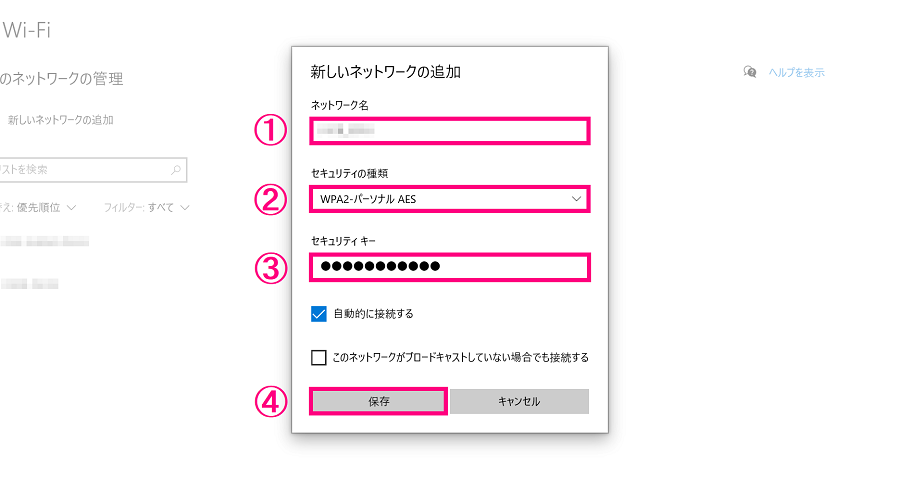The width and height of the screenshot is (900, 477).
Task: Click the circled number 1 marker
Action: (270, 131)
